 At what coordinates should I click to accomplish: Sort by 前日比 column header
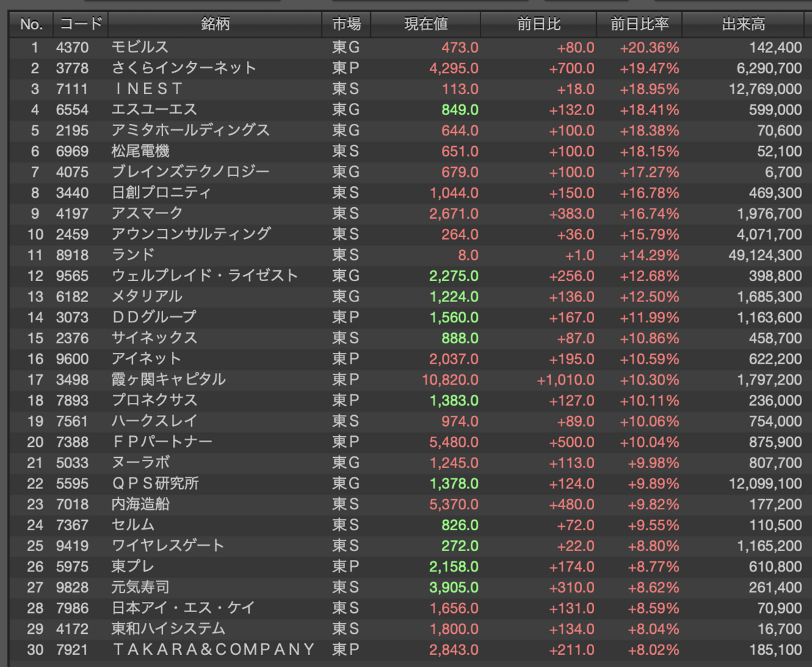point(539,24)
